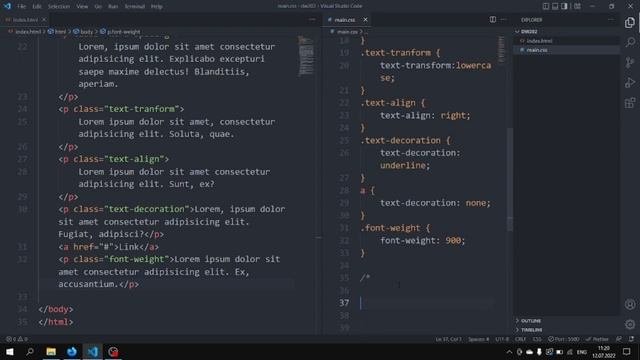640x360 pixels.
Task: Click the body breadcrumb item
Action: pos(83,31)
